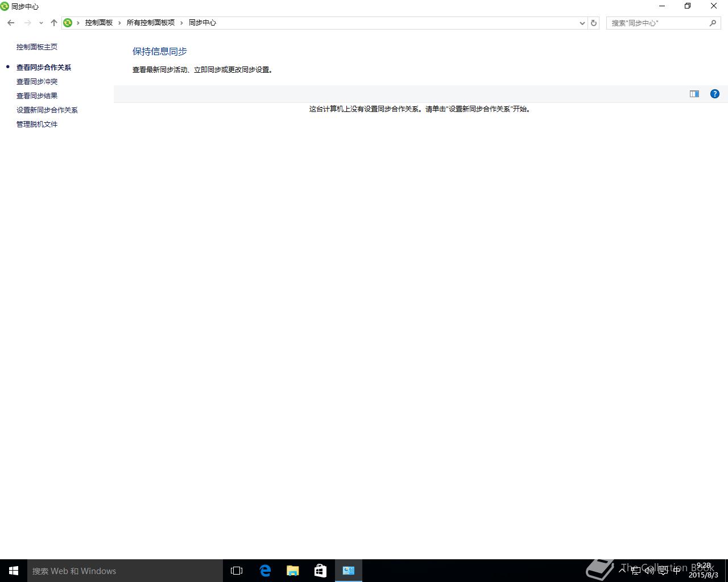Open the volume control in system tray
The image size is (728, 582).
(650, 571)
